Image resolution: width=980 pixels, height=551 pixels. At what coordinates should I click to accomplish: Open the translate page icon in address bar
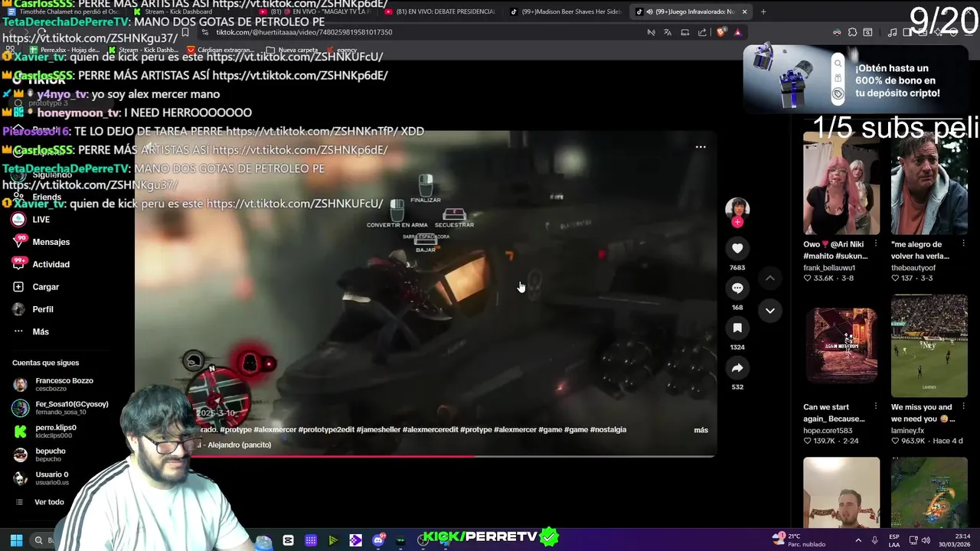(668, 32)
